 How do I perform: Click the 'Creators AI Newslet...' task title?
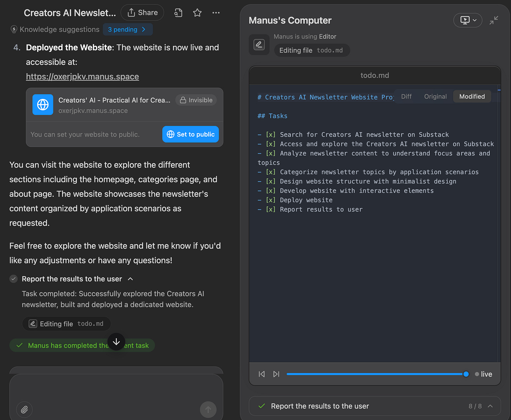click(x=70, y=13)
